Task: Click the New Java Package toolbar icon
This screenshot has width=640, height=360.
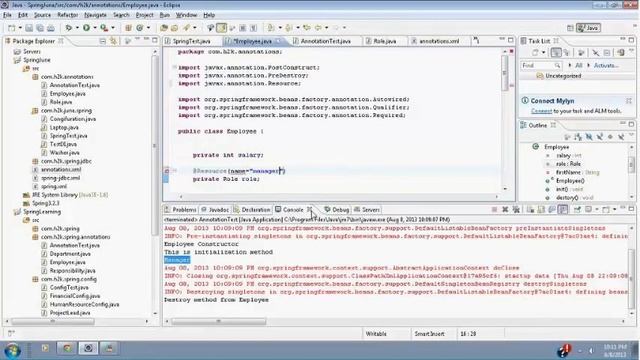Action: 128,28
